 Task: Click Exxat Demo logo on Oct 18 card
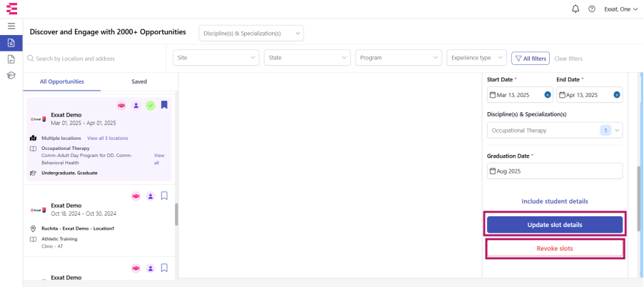tap(38, 210)
